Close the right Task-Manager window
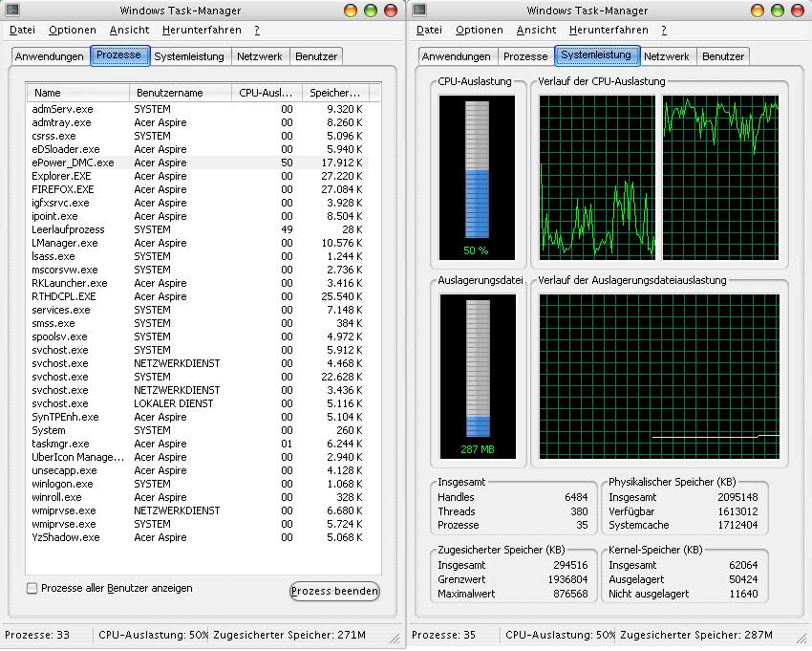This screenshot has height=651, width=812. click(x=798, y=11)
